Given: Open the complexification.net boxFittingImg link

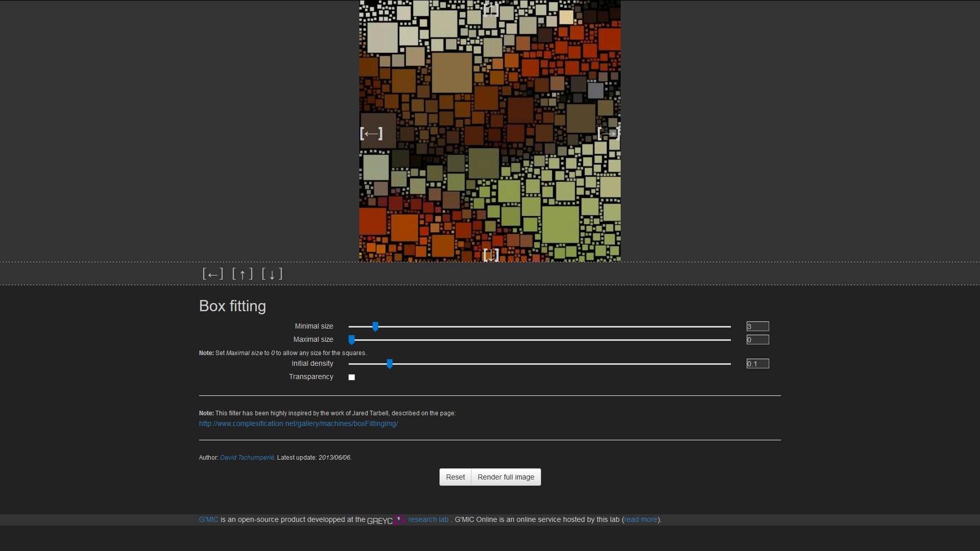Looking at the screenshot, I should (298, 424).
